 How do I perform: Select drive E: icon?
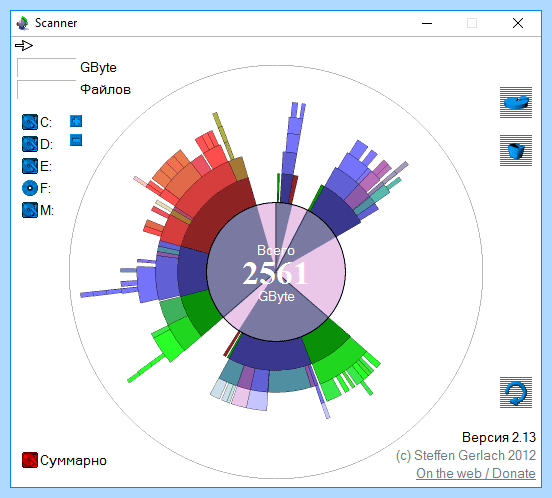(30, 166)
